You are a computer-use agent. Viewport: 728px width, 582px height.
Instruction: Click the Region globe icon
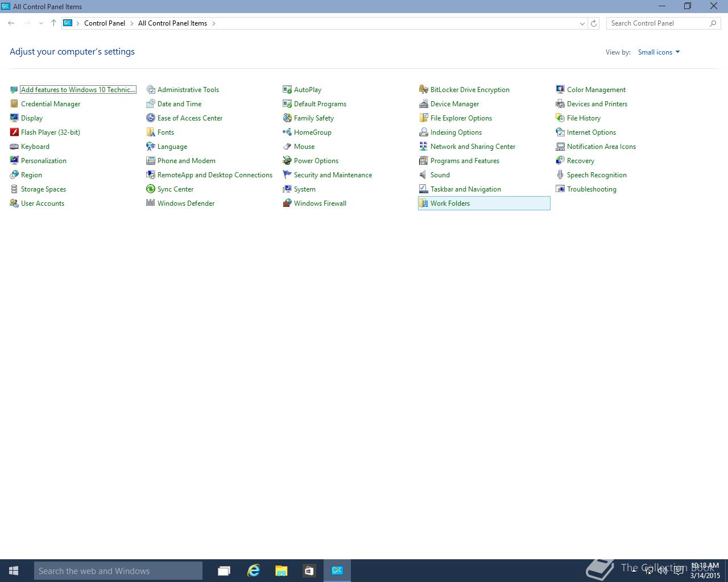(14, 175)
